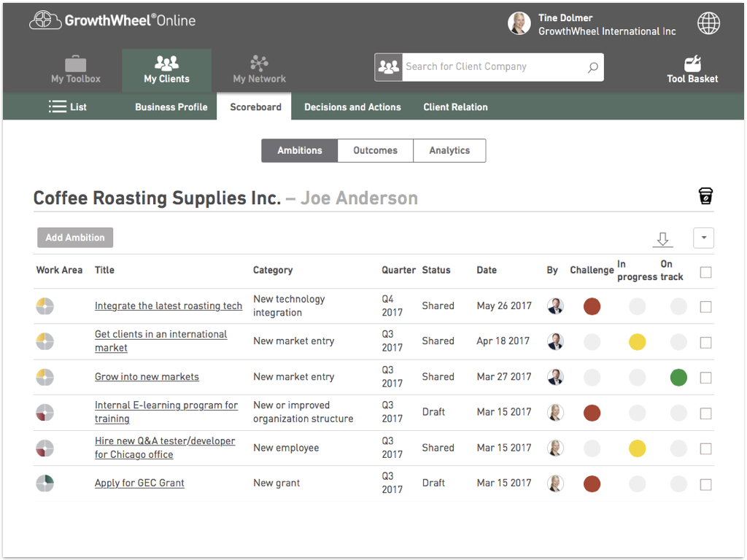
Task: Click the client group icon in search box
Action: [389, 67]
